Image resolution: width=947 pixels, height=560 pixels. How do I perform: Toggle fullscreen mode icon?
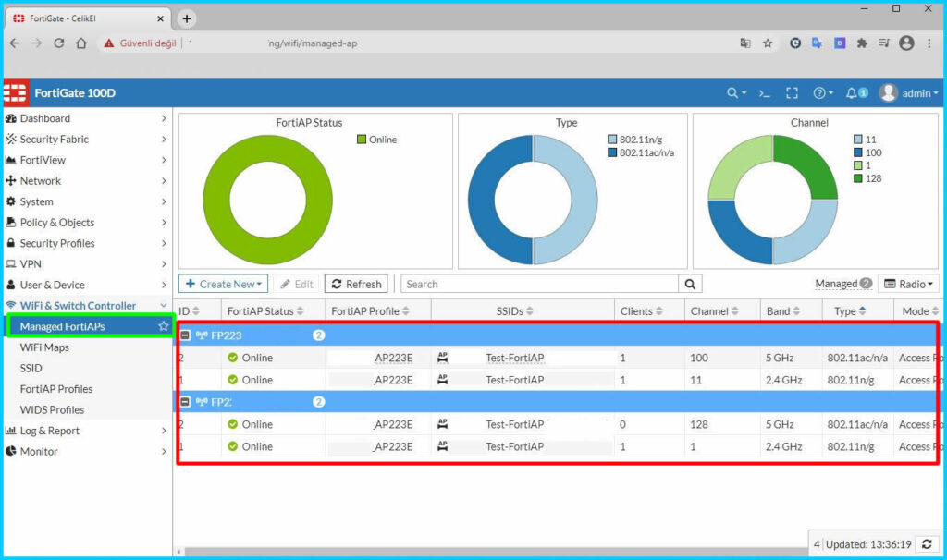coord(792,93)
